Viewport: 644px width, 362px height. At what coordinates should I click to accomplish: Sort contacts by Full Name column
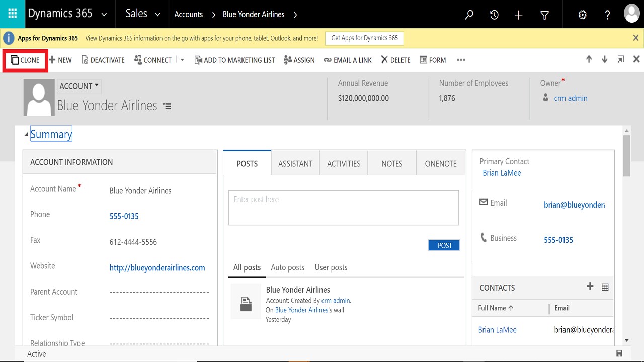click(496, 308)
